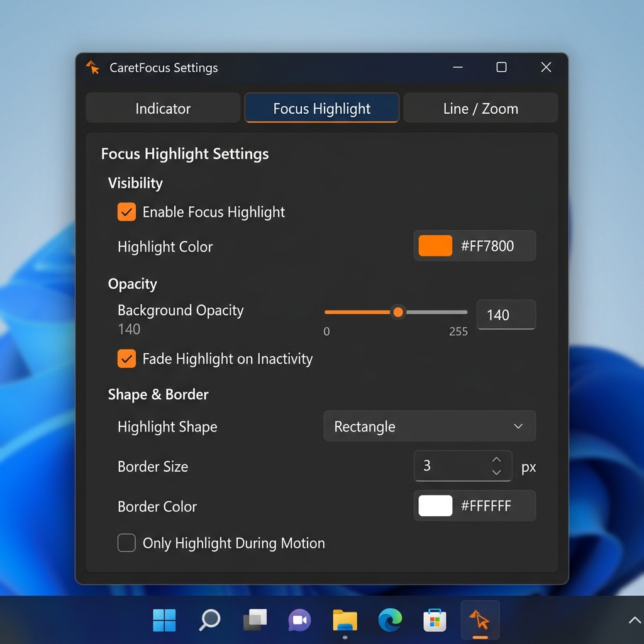Close the CaretFocus Settings window
644x644 pixels.
(x=546, y=67)
